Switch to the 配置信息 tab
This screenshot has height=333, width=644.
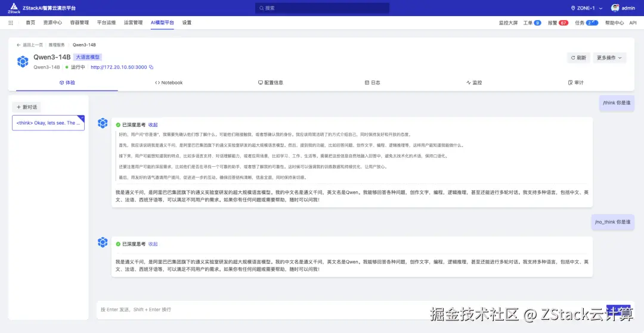271,82
